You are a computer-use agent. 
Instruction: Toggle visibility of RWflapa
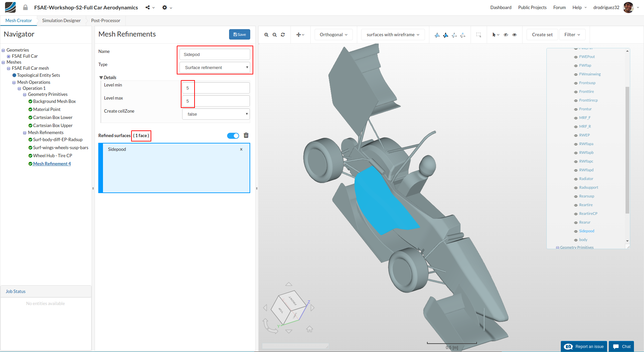tap(576, 144)
